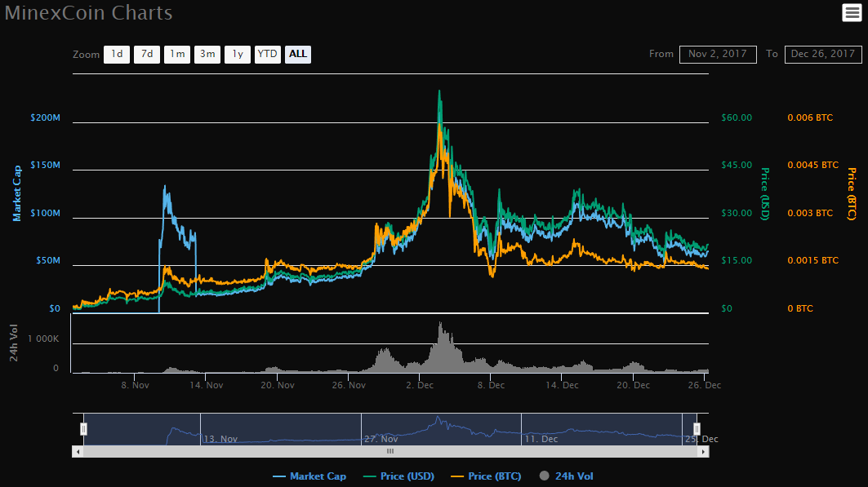Set zoom to 7d
The image size is (868, 487).
(147, 54)
